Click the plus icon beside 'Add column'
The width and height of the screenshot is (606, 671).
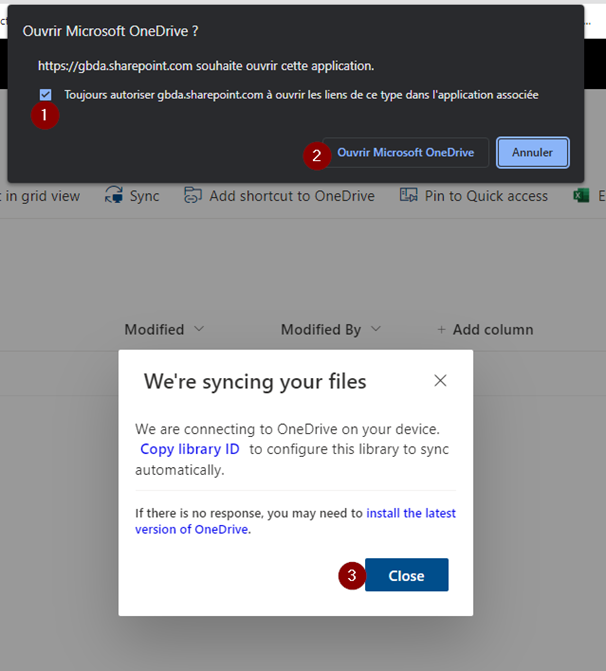pos(441,330)
